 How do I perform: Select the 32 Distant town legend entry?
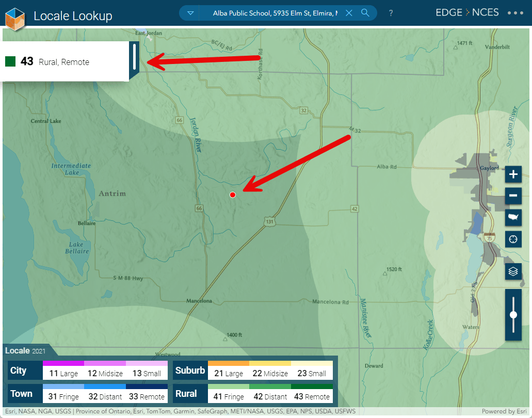(x=105, y=394)
